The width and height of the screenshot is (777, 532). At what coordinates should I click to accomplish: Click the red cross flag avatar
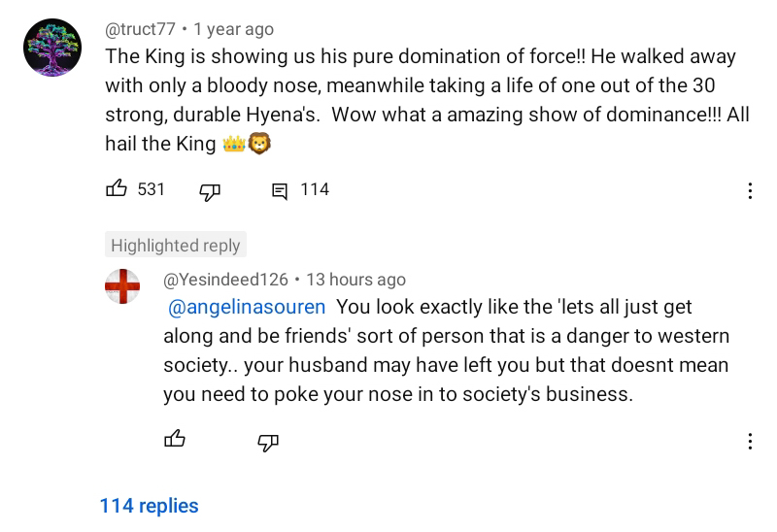coord(123,286)
